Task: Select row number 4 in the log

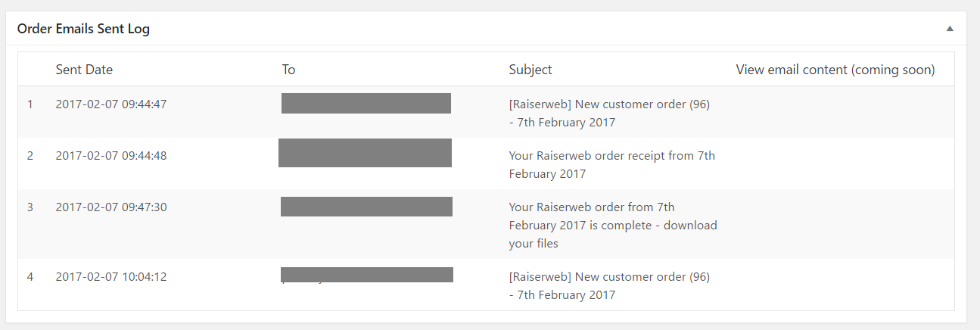Action: pyautogui.click(x=30, y=277)
